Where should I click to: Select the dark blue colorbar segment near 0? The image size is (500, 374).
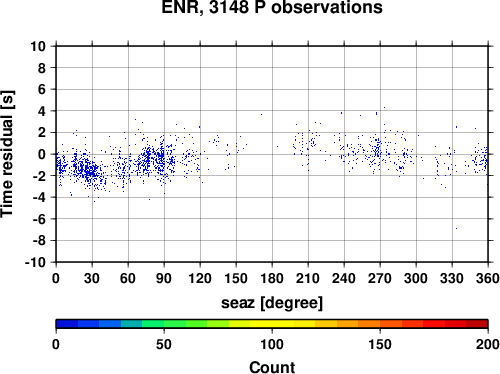(x=67, y=324)
